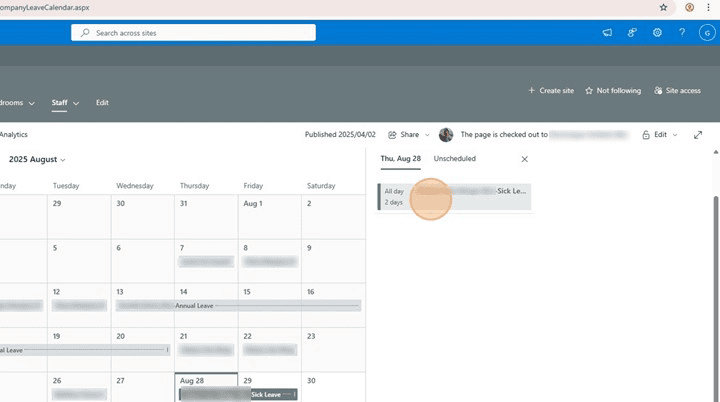Close the day details panel

(x=524, y=159)
